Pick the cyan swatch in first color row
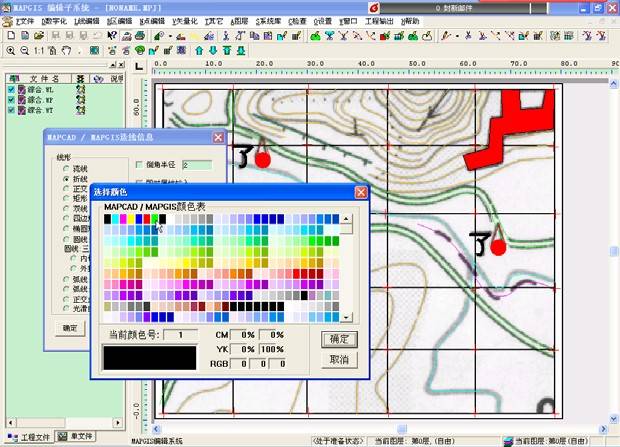 pyautogui.click(x=115, y=219)
